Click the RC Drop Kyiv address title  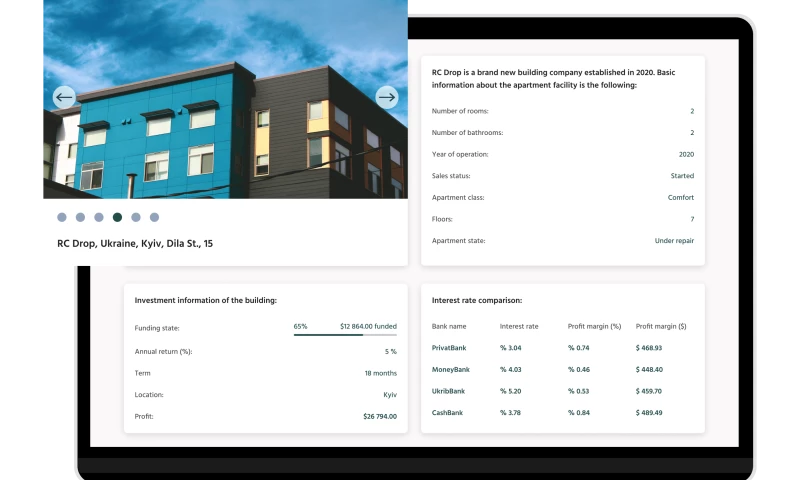click(x=135, y=243)
